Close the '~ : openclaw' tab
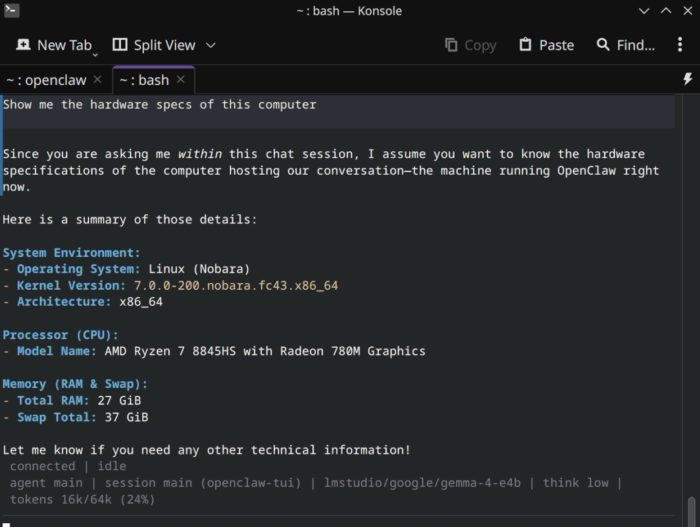 [97, 80]
